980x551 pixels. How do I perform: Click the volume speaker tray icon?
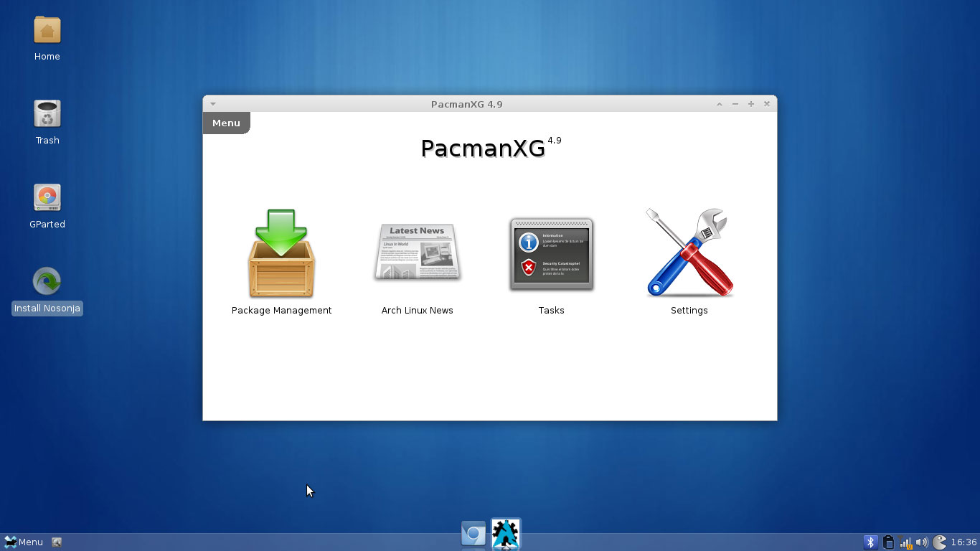pos(922,542)
